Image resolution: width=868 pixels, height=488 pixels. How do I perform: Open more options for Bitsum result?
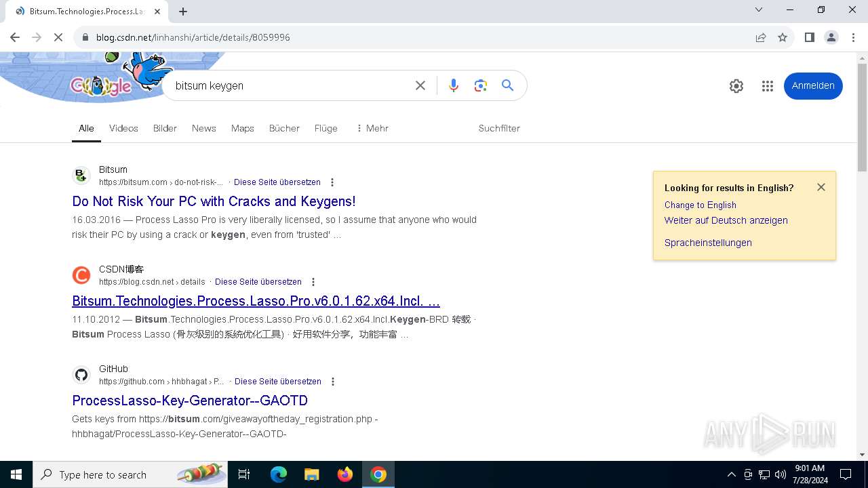click(332, 182)
